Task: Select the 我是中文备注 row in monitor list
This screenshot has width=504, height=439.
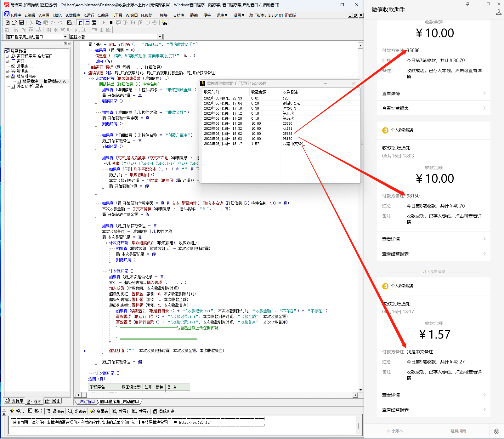Action: pyautogui.click(x=281, y=144)
